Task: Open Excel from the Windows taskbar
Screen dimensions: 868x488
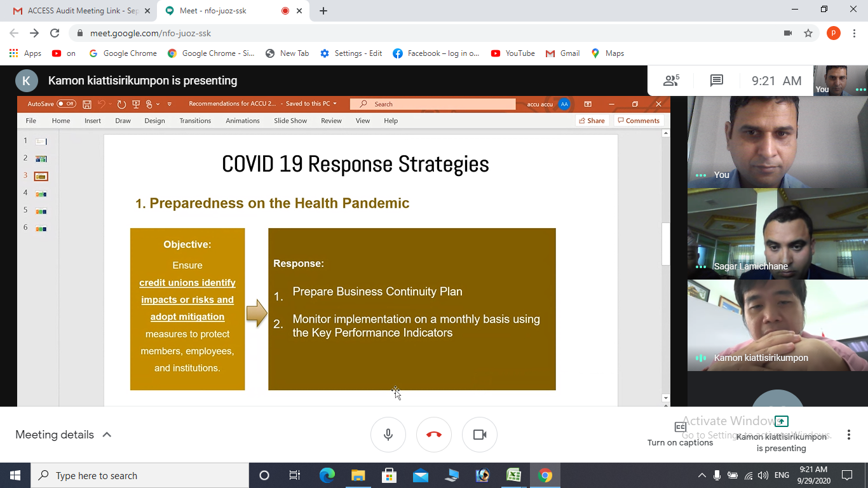Action: pos(513,475)
